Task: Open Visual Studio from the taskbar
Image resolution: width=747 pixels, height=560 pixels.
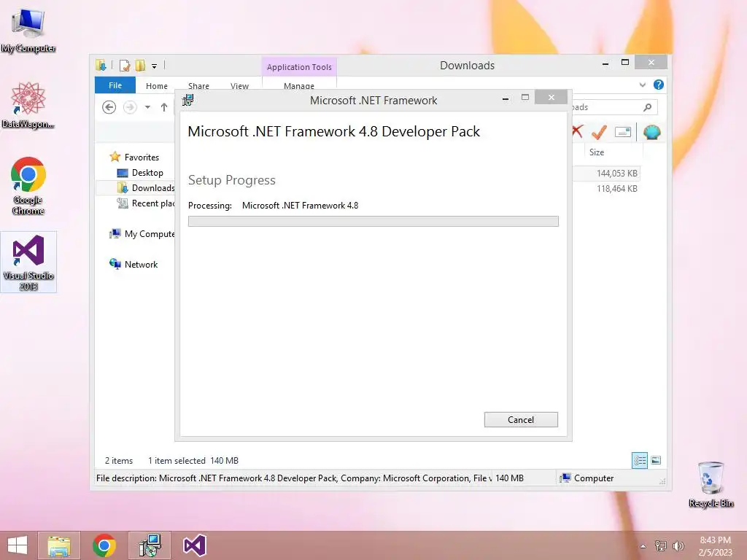Action: 194,545
